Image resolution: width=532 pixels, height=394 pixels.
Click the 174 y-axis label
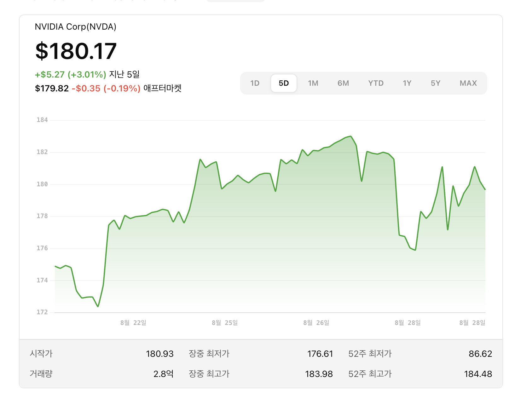tap(42, 281)
